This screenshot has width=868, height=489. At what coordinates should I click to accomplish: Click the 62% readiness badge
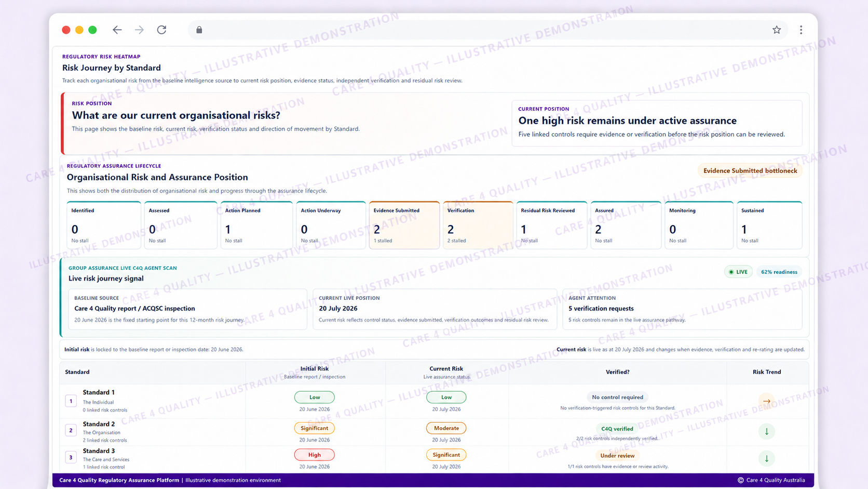click(x=779, y=272)
